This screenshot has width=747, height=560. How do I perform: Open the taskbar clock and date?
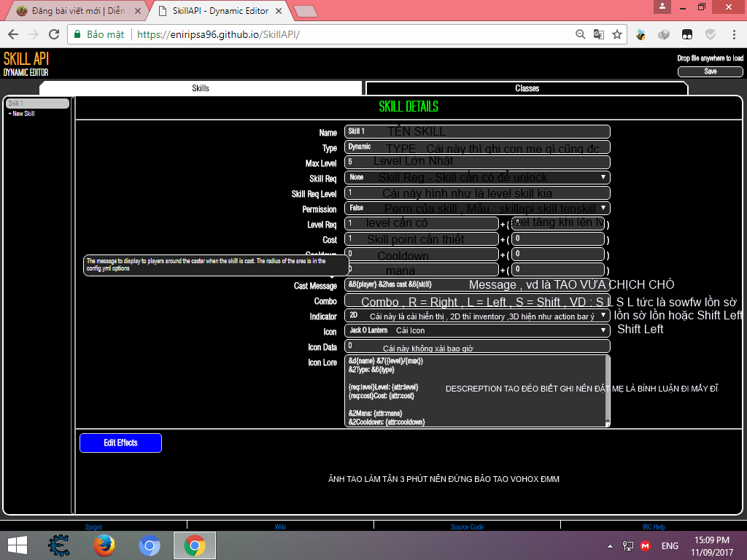tap(712, 545)
